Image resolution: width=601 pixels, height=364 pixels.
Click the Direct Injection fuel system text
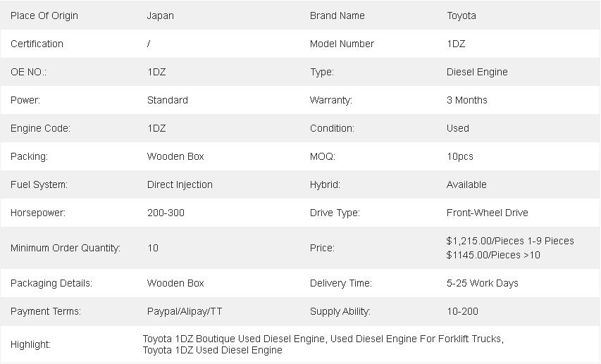(180, 184)
